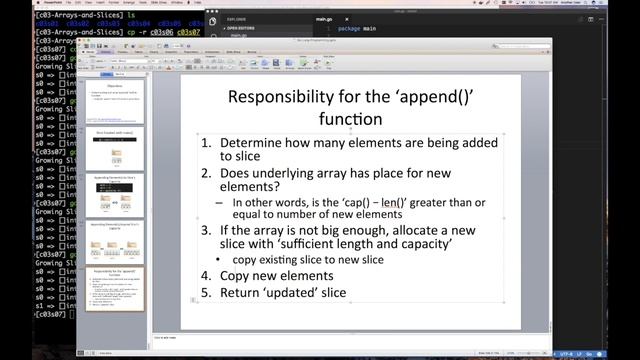Viewport: 640px width, 360px height.
Task: Close the PowerPoint slides pane
Action: tap(147, 74)
